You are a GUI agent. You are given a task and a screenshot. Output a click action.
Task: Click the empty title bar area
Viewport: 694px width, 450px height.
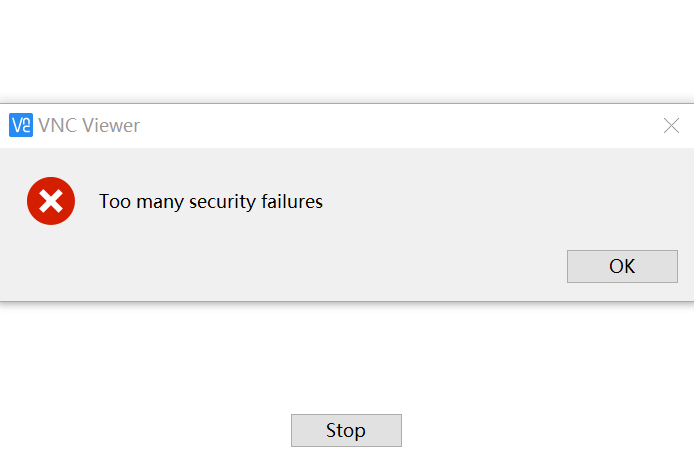pos(400,125)
